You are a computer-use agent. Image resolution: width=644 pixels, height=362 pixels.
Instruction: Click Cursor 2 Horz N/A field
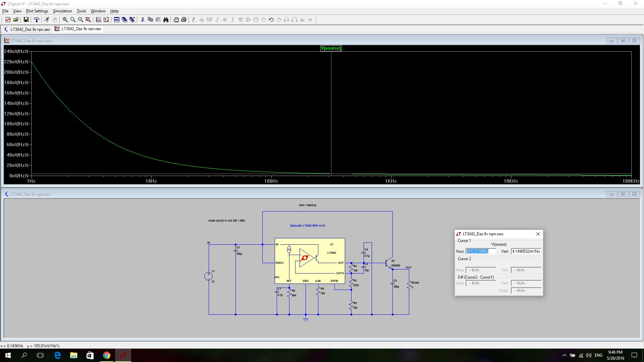(481, 270)
